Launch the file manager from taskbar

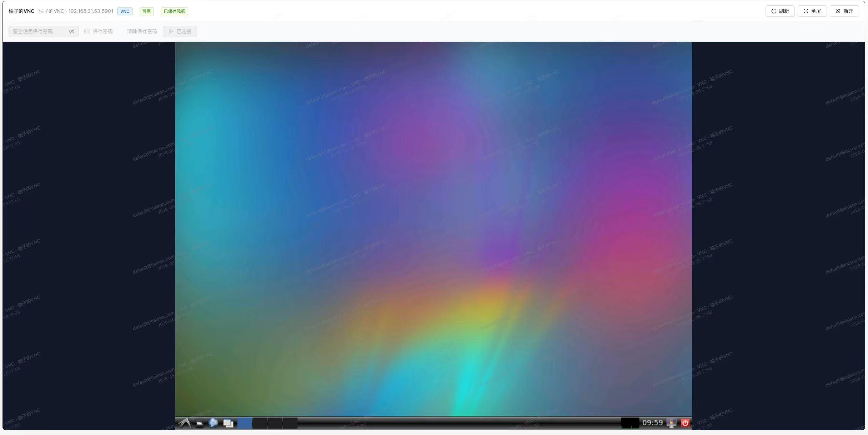click(200, 424)
